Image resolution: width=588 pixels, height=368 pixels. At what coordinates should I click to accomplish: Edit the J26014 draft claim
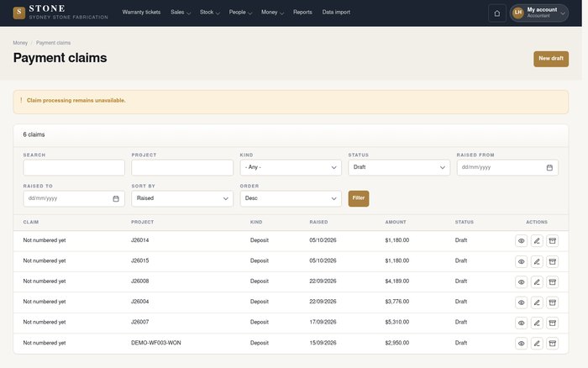click(537, 241)
